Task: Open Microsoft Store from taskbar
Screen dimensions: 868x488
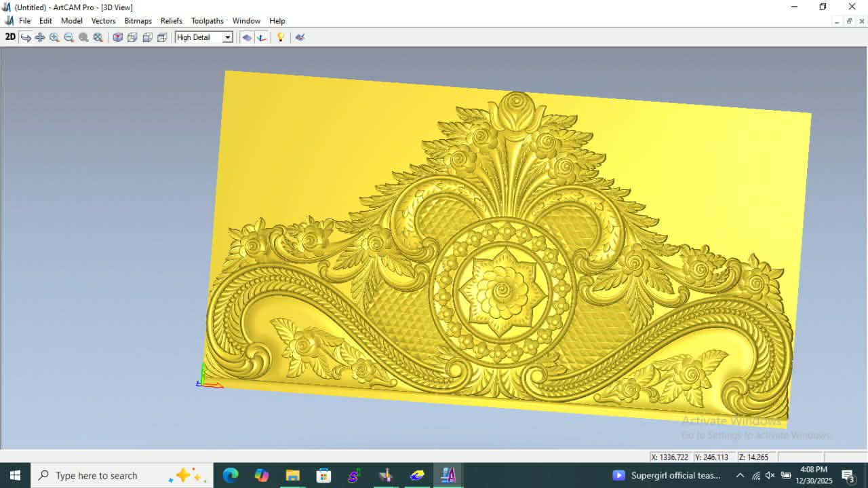Action: click(323, 475)
